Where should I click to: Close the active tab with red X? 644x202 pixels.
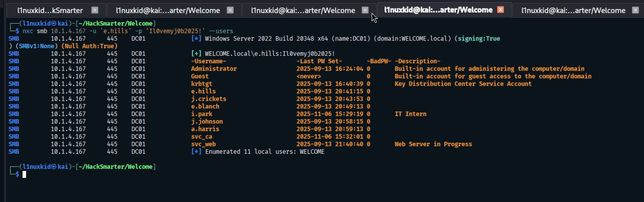(x=500, y=10)
